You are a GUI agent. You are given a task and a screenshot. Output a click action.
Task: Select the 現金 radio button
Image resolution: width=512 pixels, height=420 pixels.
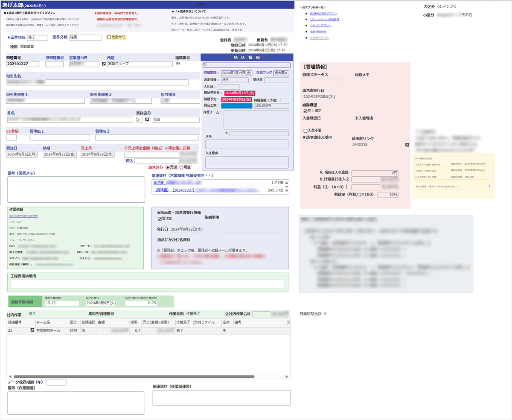pyautogui.click(x=182, y=167)
